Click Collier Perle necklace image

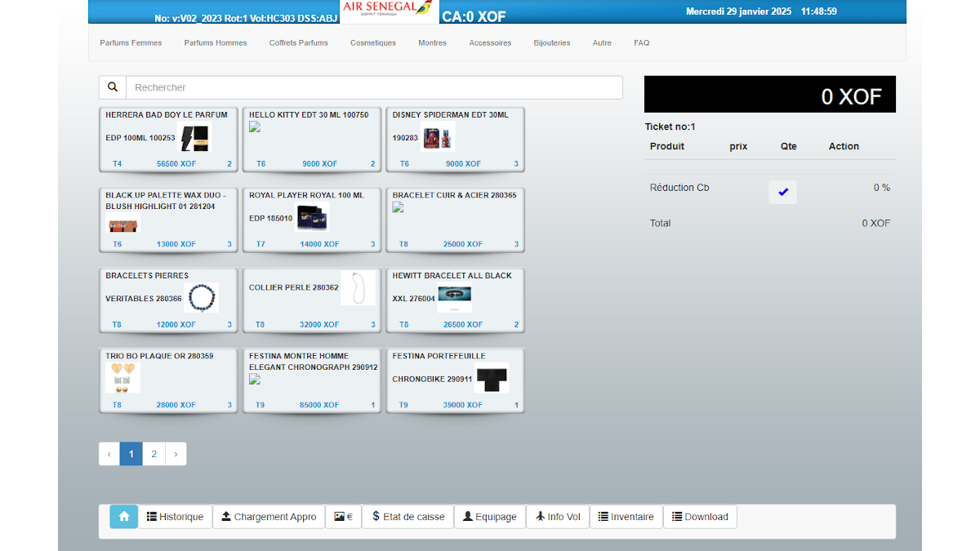[x=358, y=288]
